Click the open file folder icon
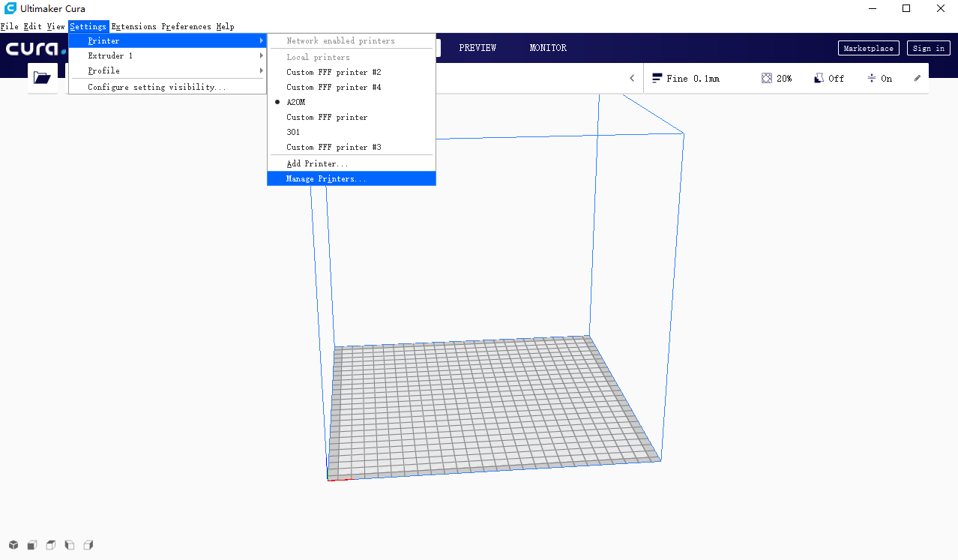 pos(42,78)
